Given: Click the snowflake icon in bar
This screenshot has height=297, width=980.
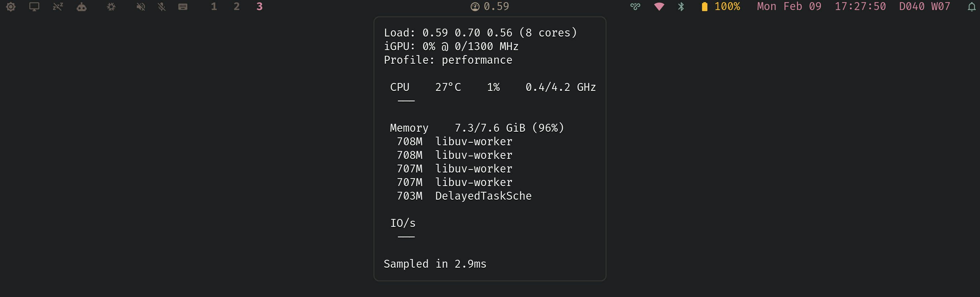Looking at the screenshot, I should click(x=111, y=7).
